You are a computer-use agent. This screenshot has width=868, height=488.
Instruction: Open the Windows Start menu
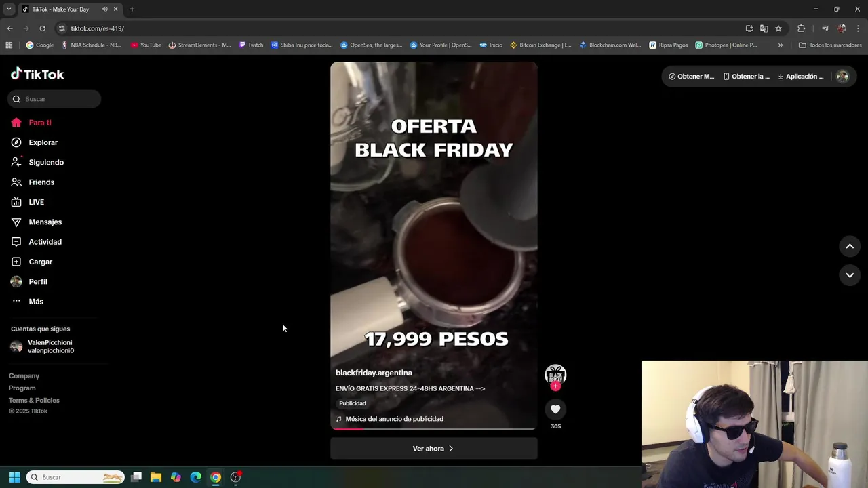click(14, 477)
